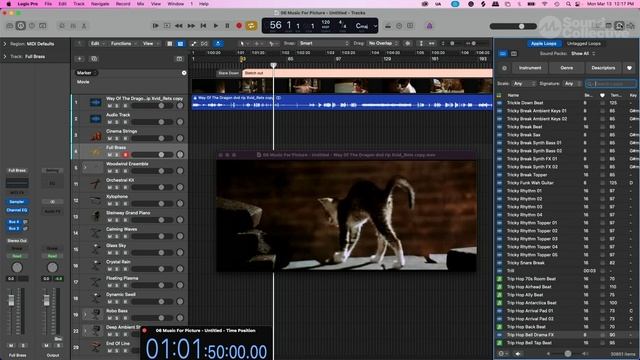Viewport: 640px width, 360px height.
Task: Select the Untagged Loops tab
Action: point(583,43)
